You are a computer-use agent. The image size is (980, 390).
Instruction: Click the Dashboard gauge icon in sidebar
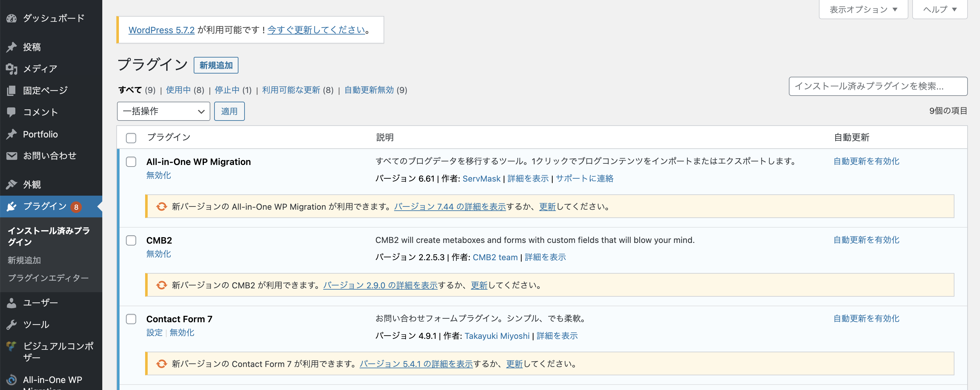click(12, 18)
